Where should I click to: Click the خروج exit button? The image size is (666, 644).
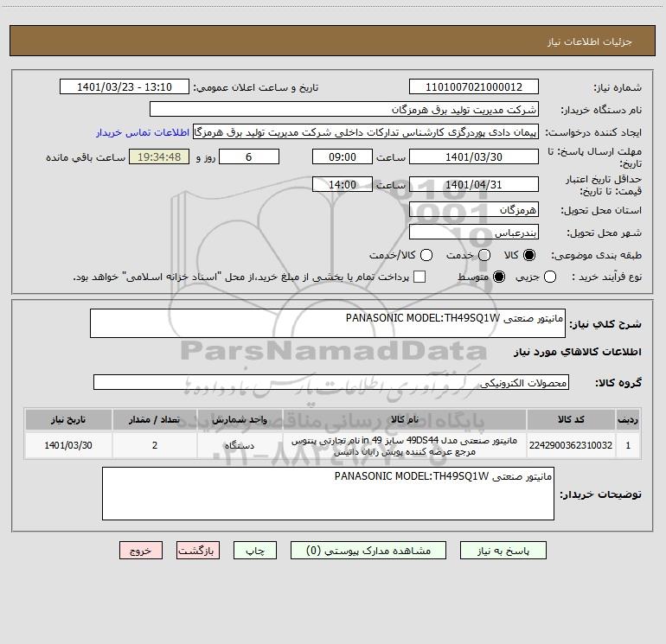[141, 551]
